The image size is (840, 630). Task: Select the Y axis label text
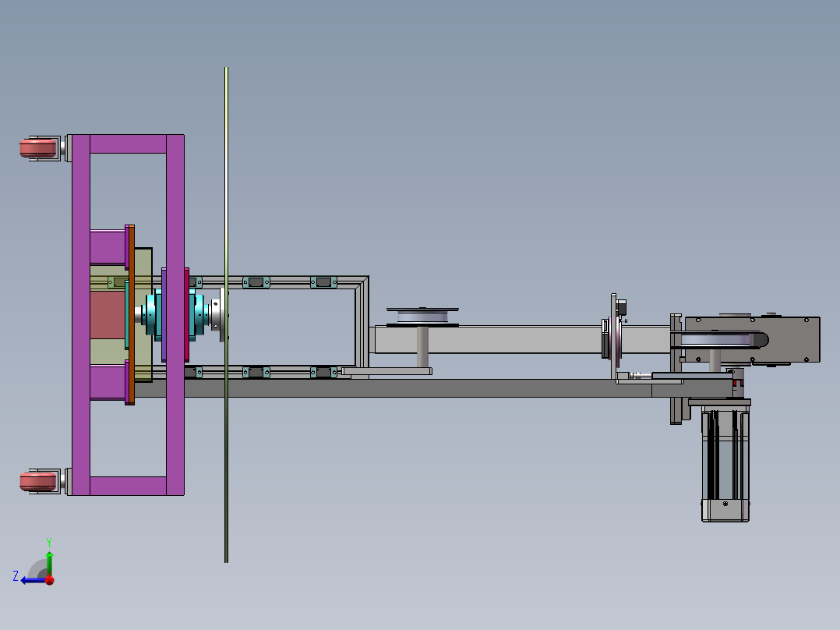(49, 540)
